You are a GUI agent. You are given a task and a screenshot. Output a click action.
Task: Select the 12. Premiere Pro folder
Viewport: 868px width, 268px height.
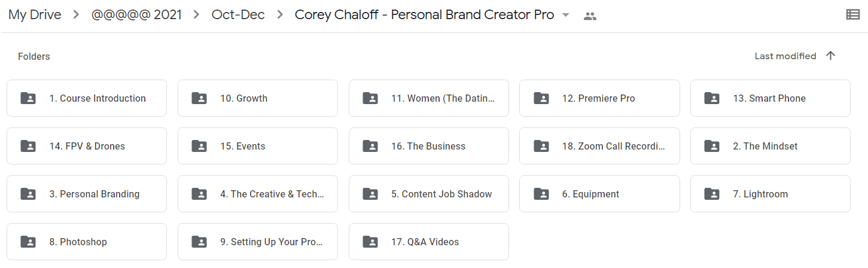(x=599, y=98)
